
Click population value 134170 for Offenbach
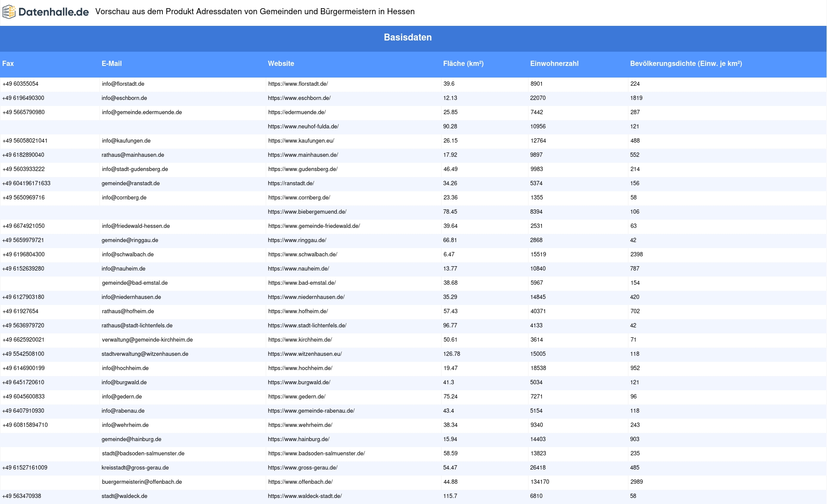click(x=540, y=482)
